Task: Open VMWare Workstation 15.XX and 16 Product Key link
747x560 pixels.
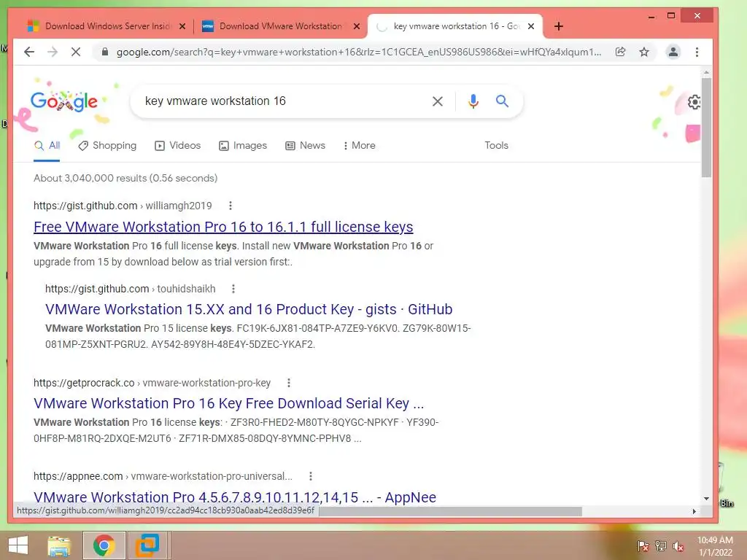Action: 249,309
